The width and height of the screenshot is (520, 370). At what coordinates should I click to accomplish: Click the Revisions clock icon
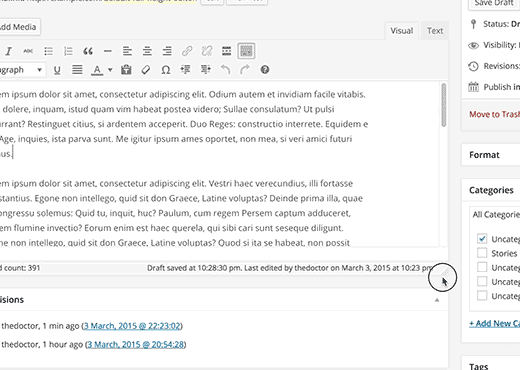473,66
